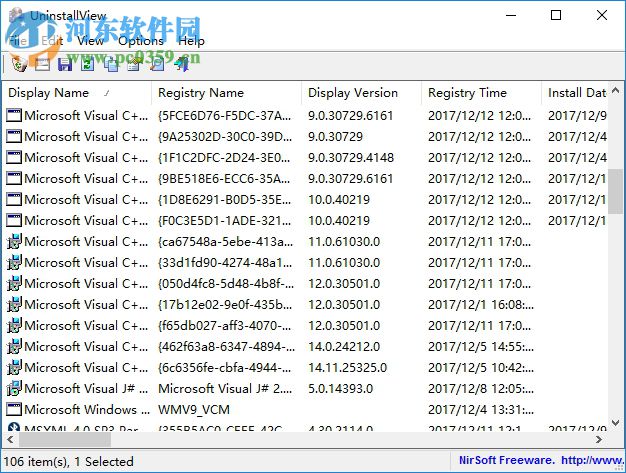Click the vertical scrollbar up arrow
626x473 pixels.
(616, 90)
